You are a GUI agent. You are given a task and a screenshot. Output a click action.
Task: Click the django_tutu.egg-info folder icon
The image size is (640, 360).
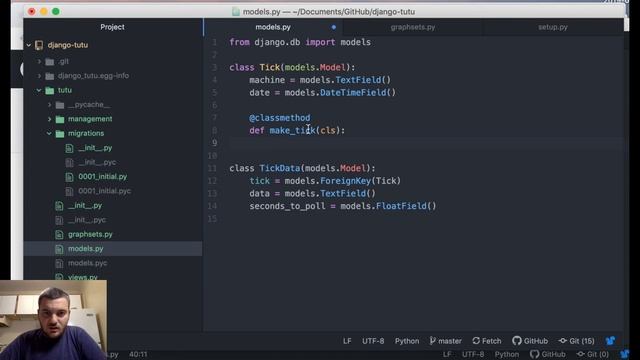50,76
